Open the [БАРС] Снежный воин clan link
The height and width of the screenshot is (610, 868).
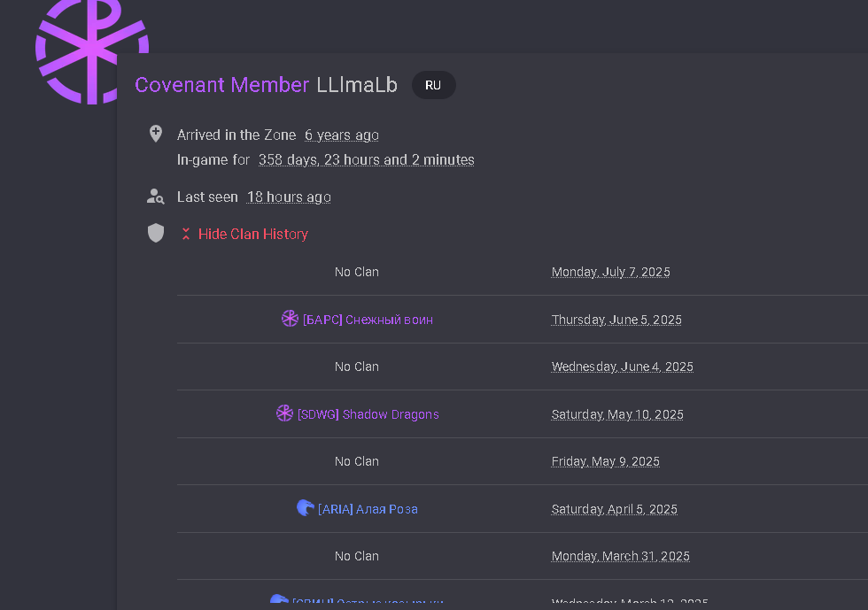[x=368, y=320]
